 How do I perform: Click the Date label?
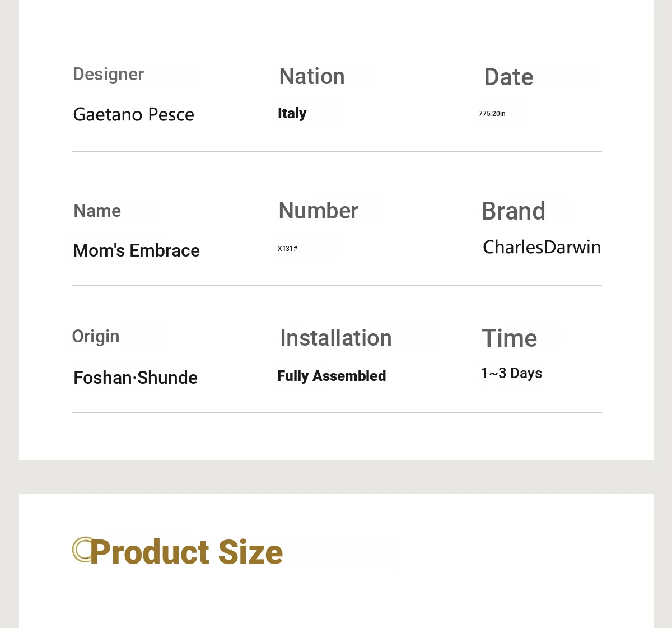[508, 77]
